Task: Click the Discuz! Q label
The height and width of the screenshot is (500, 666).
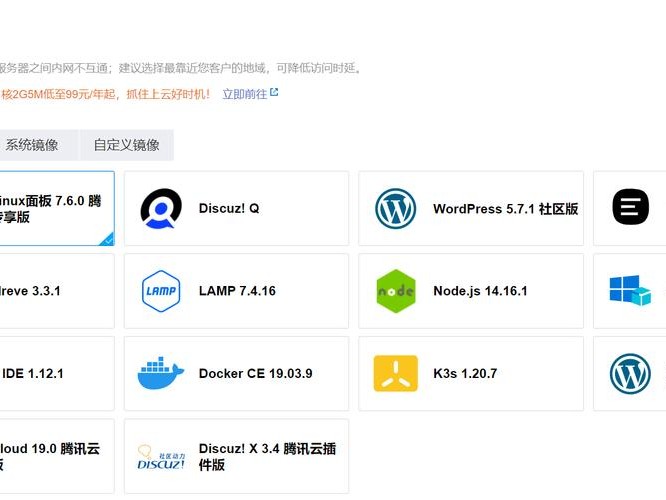Action: click(229, 208)
